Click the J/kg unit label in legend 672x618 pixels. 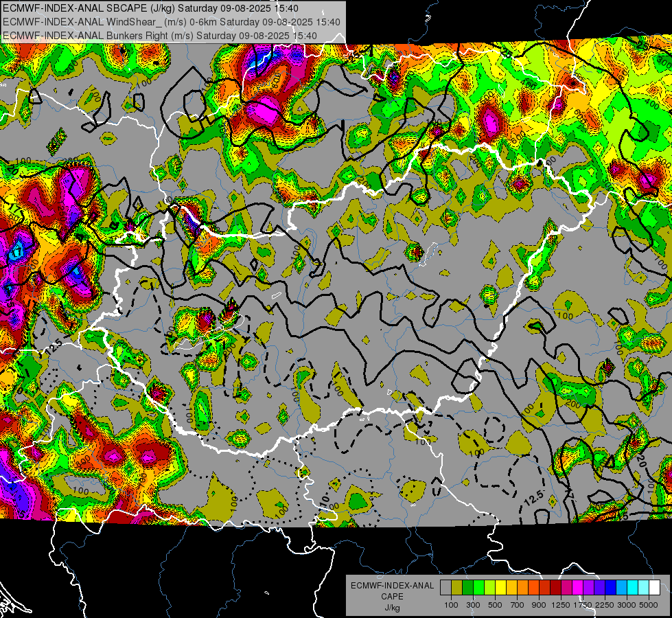tap(392, 608)
